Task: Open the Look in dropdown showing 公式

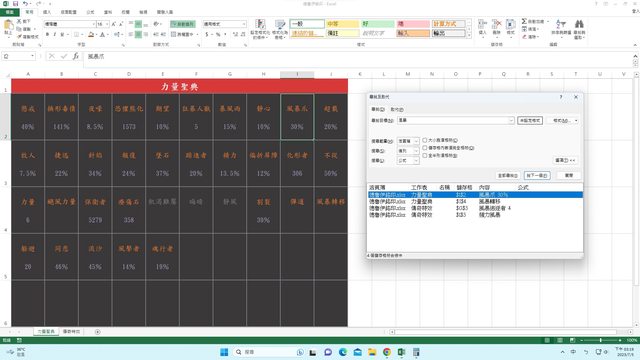Action: click(408, 161)
